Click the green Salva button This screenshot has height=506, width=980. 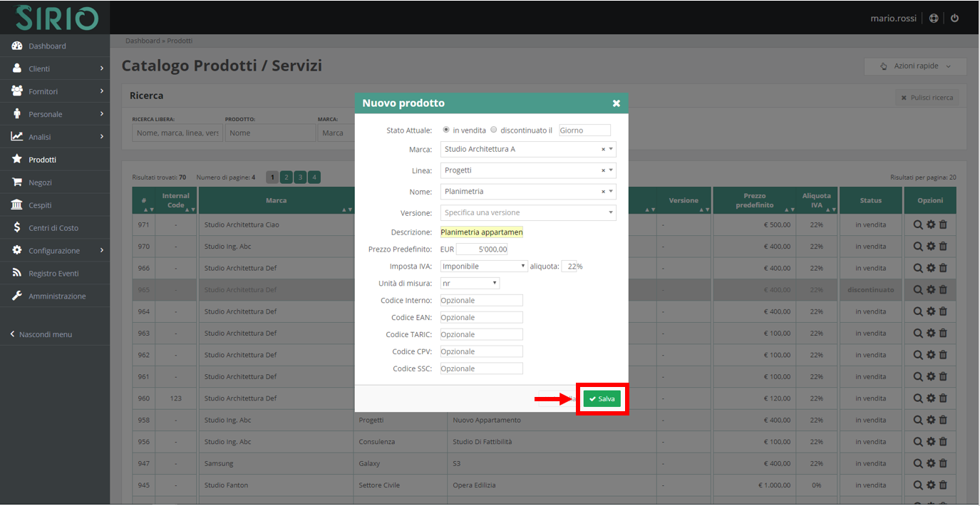click(602, 399)
